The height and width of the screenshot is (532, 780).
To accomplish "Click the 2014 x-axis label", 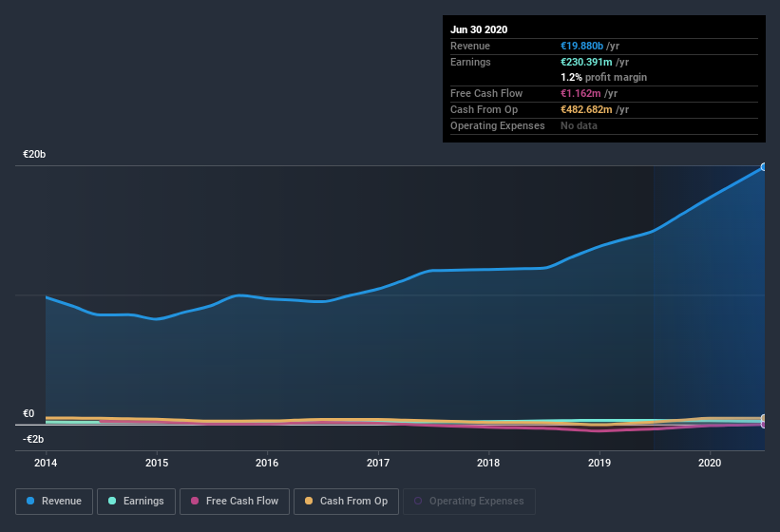I will [46, 463].
